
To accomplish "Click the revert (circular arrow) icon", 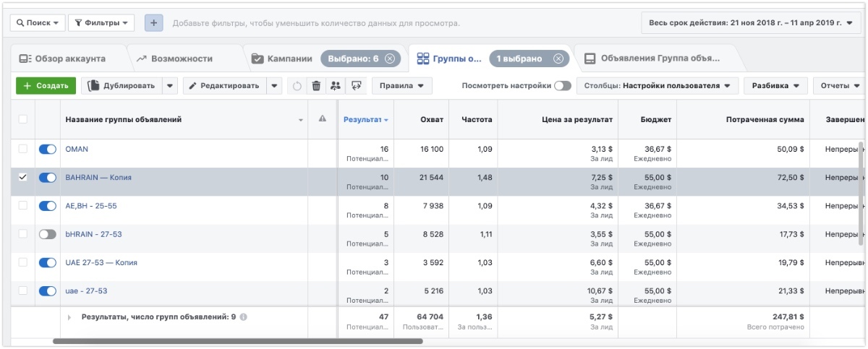I will (x=297, y=86).
